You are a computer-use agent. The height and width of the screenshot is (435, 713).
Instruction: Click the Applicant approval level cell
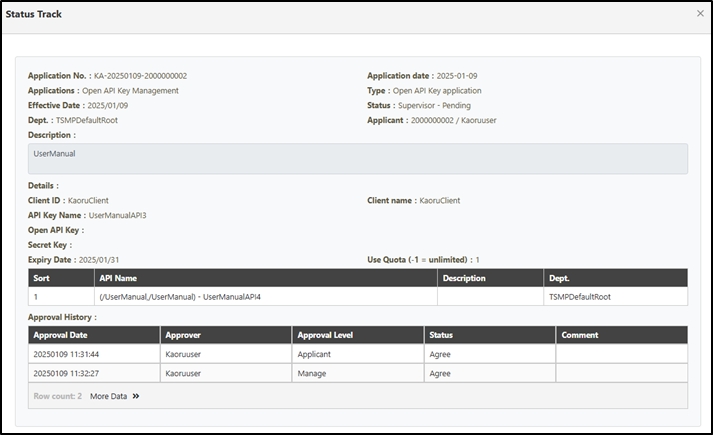point(318,354)
